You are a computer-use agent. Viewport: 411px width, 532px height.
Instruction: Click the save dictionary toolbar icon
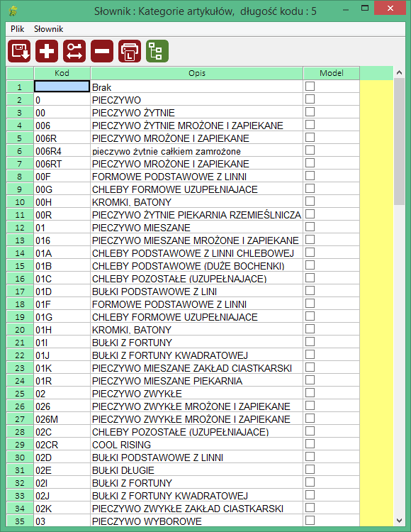pyautogui.click(x=19, y=51)
